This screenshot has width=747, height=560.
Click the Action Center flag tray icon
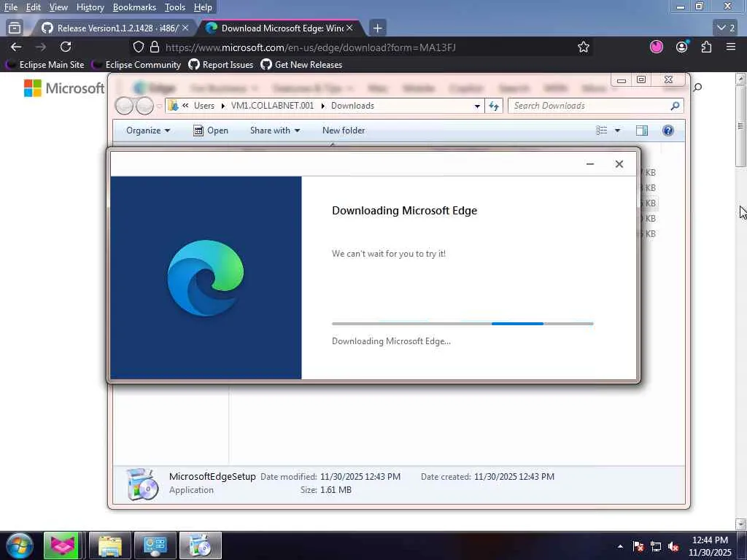pos(638,547)
